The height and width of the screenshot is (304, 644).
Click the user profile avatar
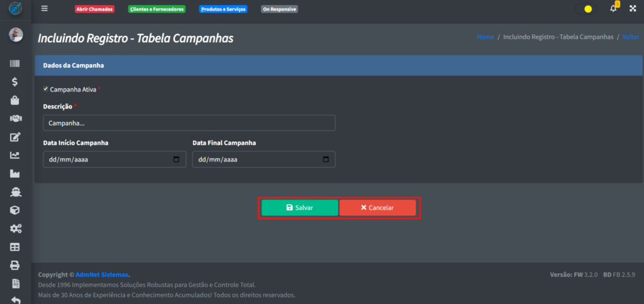(x=15, y=35)
